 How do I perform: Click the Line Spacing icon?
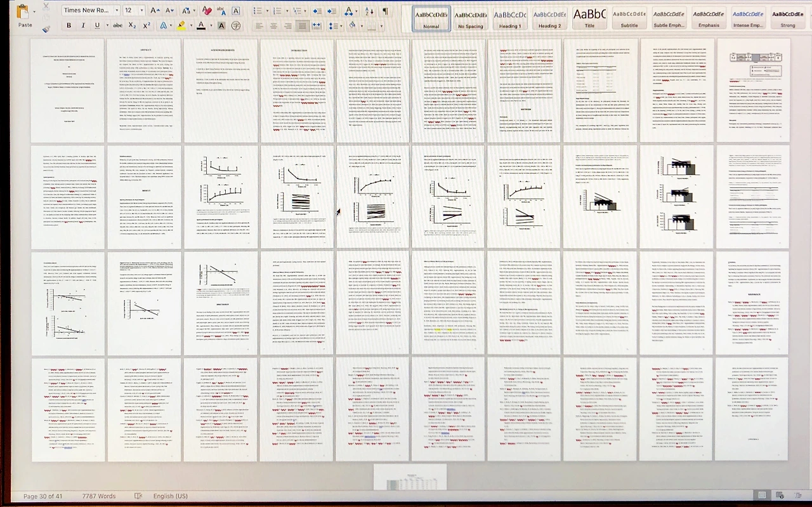[x=333, y=25]
